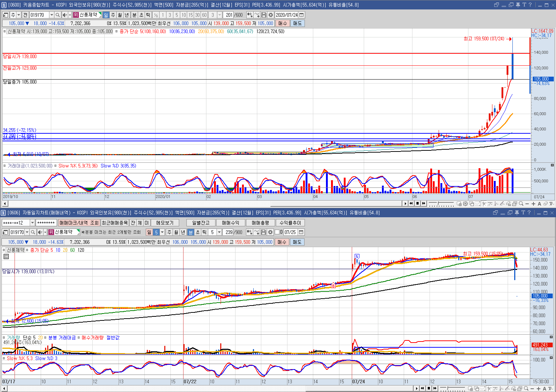Click 최근매매종목 tab button

114,223
